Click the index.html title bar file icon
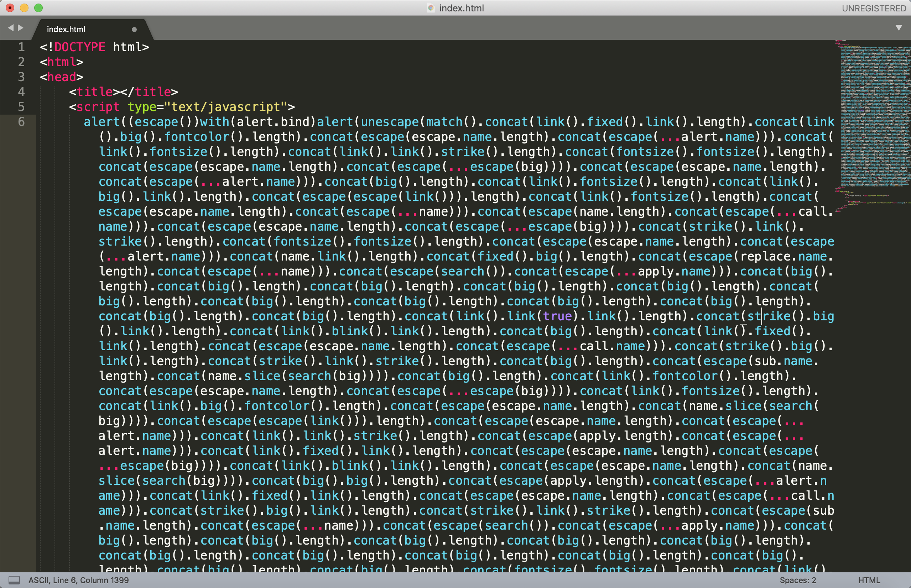Screen dimensions: 911x588 coord(431,8)
